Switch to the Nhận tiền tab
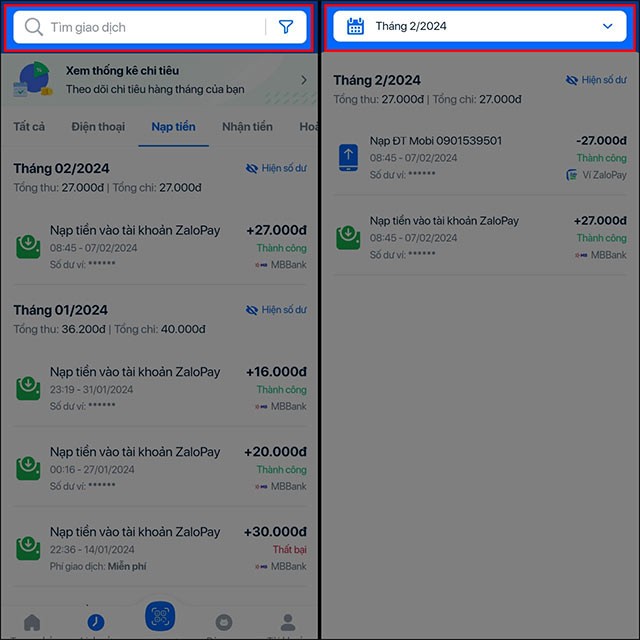The image size is (640, 640). click(x=247, y=127)
